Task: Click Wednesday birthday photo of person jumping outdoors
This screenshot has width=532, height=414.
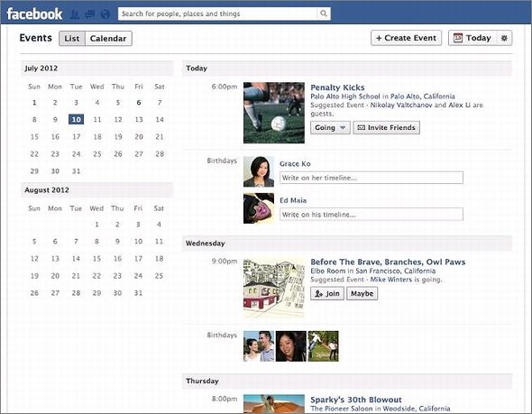Action: [x=323, y=346]
